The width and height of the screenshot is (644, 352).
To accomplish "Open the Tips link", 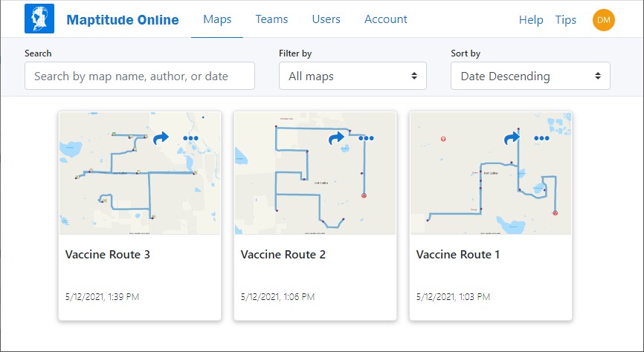I will [565, 20].
